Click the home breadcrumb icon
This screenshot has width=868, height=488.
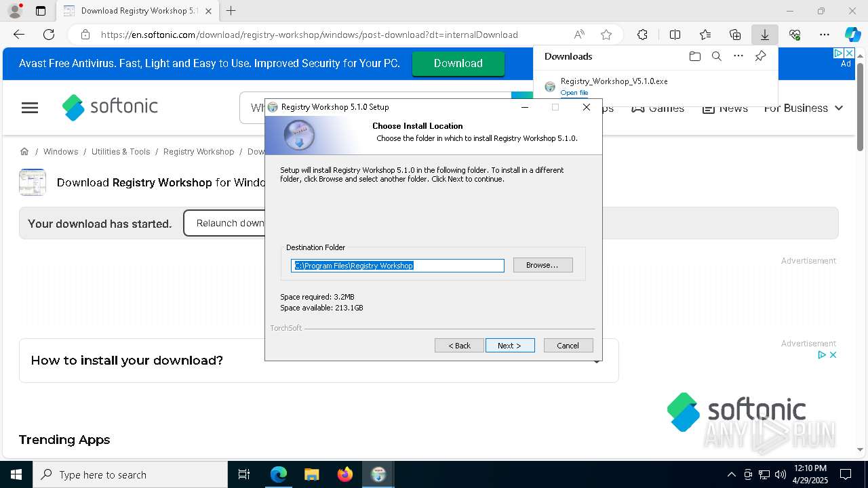[24, 152]
